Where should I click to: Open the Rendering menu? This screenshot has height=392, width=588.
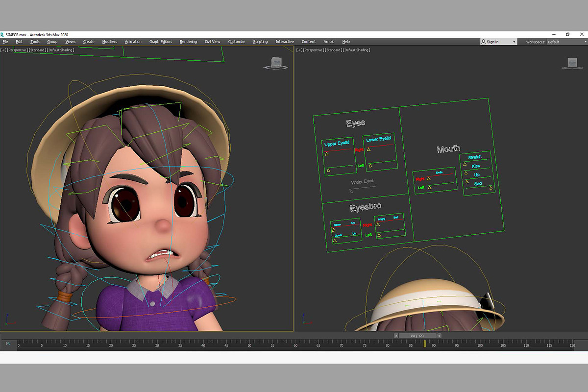(x=188, y=42)
